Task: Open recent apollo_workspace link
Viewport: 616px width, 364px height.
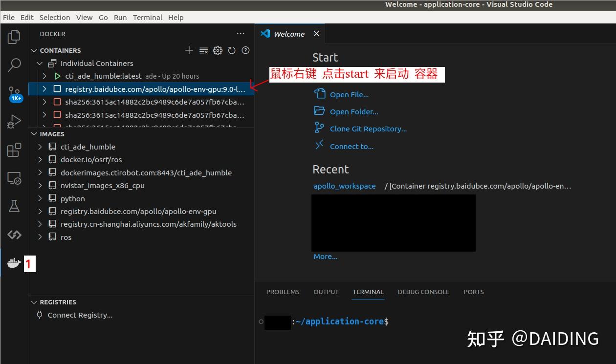Action: [x=345, y=186]
